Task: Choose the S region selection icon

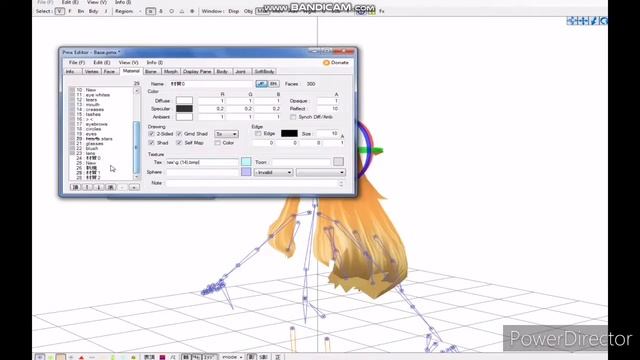Action: 161,11
